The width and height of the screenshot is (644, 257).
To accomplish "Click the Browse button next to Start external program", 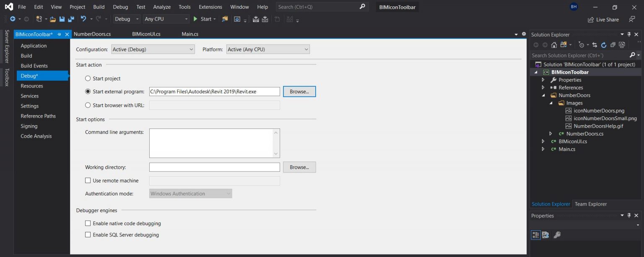I will 299,91.
